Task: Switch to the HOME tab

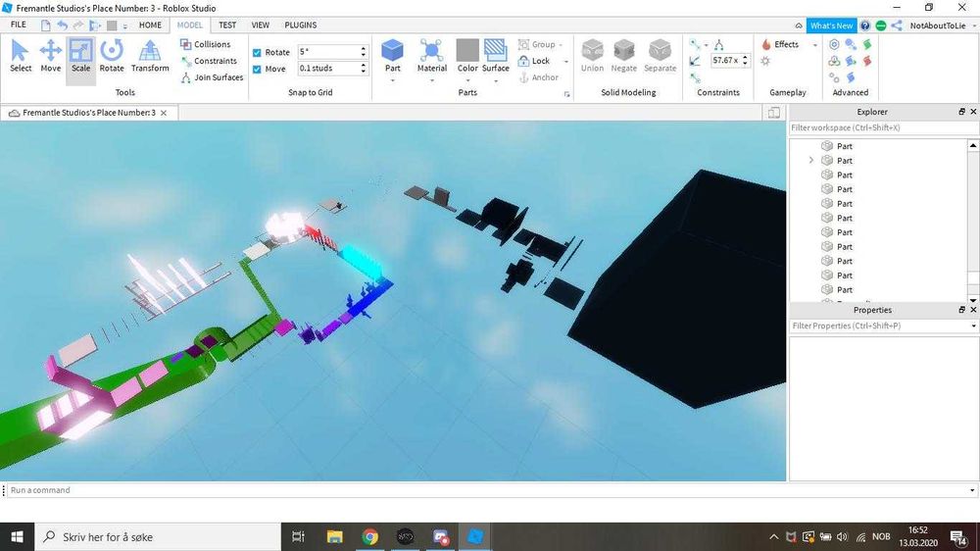Action: pos(150,25)
